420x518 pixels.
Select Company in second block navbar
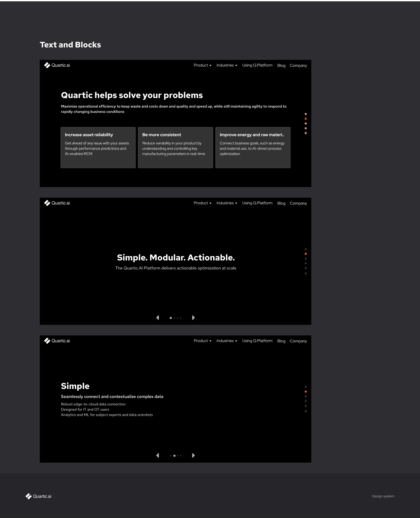[298, 203]
